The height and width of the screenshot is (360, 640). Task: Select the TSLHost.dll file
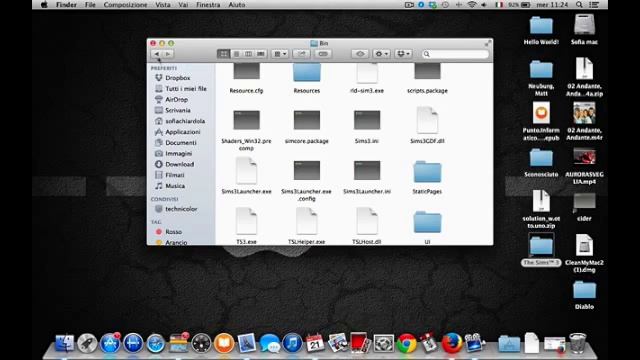(x=367, y=221)
